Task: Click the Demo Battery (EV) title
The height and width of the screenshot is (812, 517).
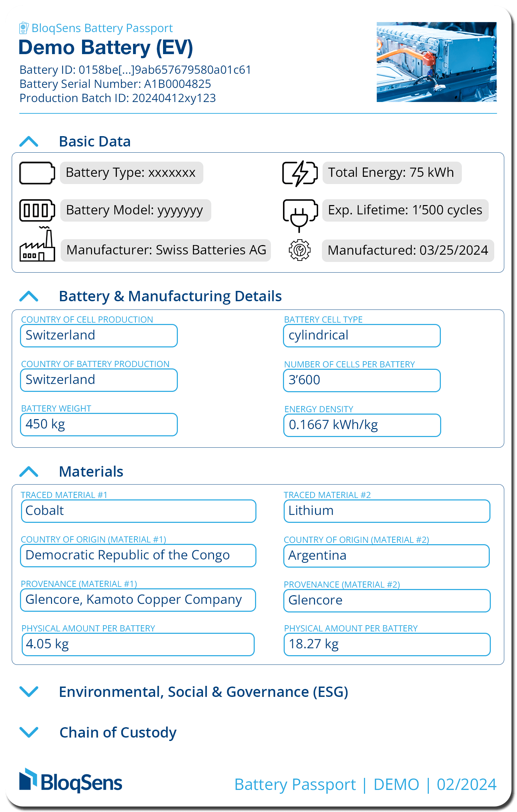Action: coord(105,48)
